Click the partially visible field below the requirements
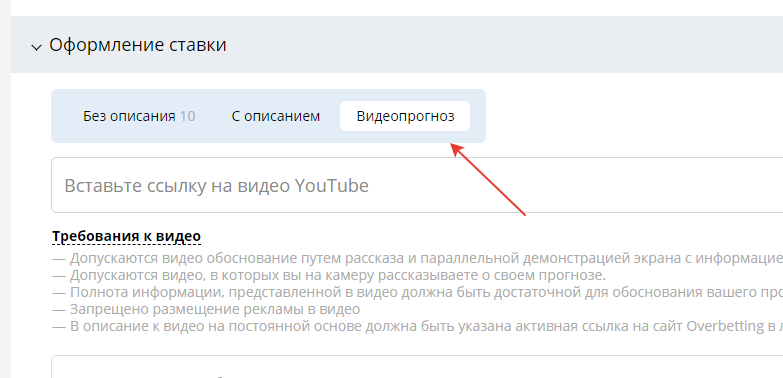The height and width of the screenshot is (378, 783). [x=417, y=367]
